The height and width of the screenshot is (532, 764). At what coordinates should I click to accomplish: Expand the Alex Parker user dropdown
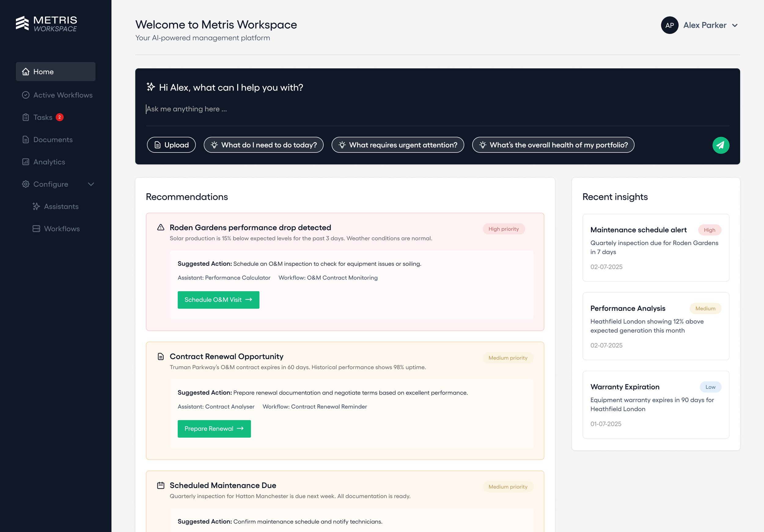[x=735, y=25]
